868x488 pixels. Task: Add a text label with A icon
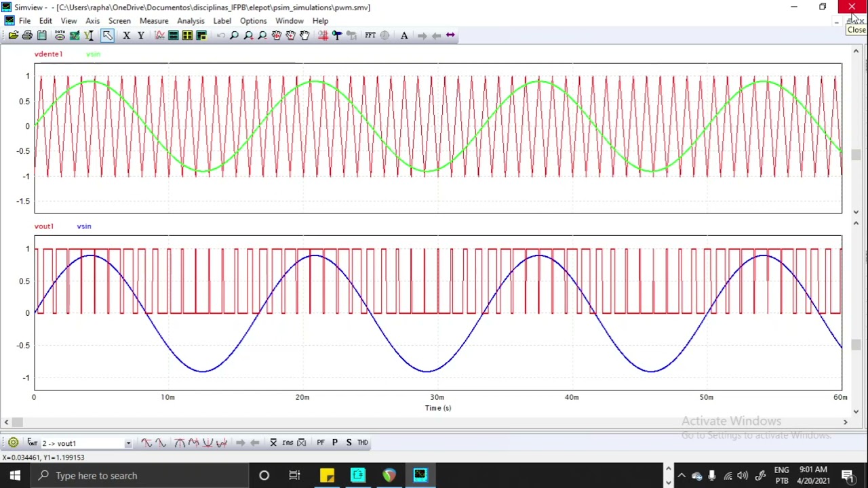coord(404,35)
